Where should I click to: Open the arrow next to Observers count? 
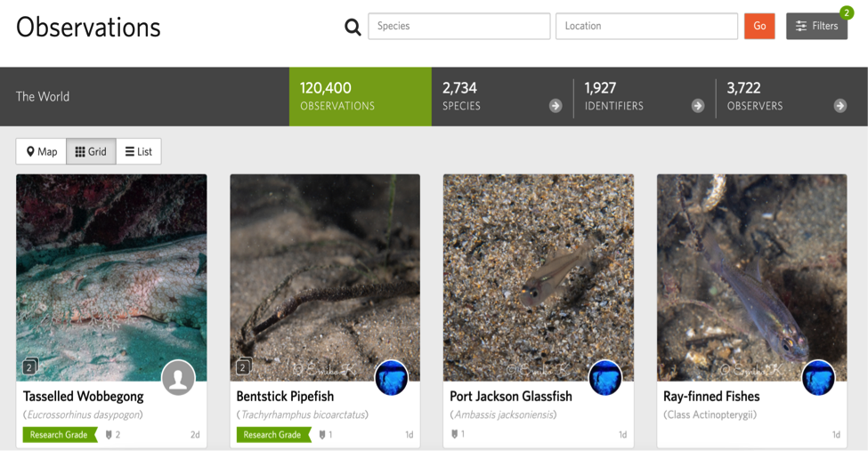point(840,106)
